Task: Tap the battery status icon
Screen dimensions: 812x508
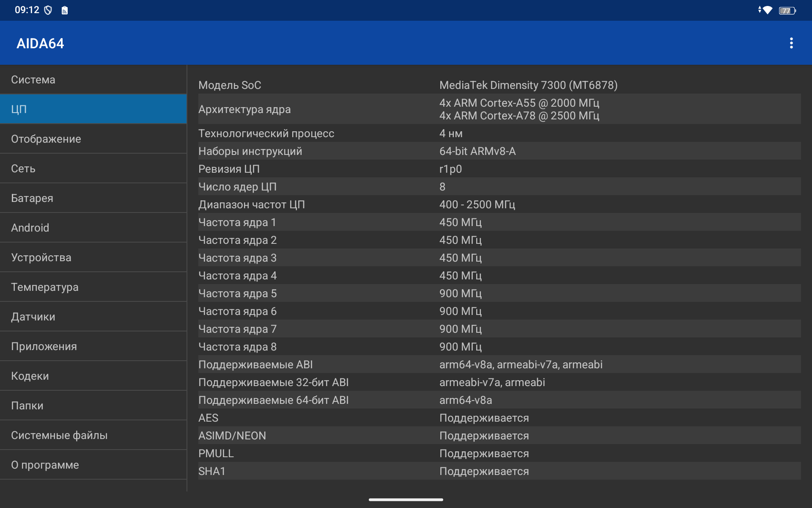Action: [787, 11]
